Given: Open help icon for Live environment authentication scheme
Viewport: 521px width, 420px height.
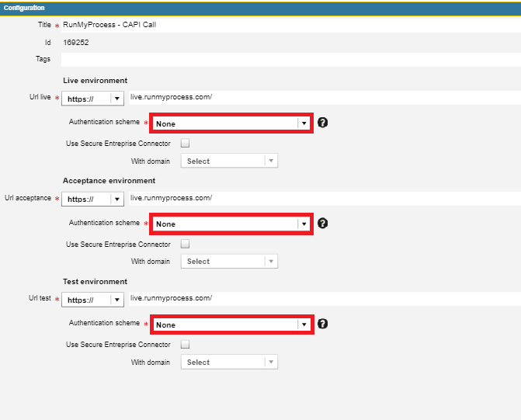Looking at the screenshot, I should (323, 123).
